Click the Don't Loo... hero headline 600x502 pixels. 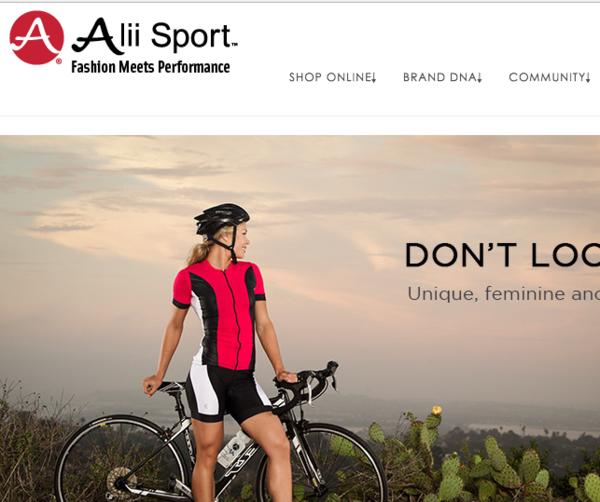coord(502,255)
